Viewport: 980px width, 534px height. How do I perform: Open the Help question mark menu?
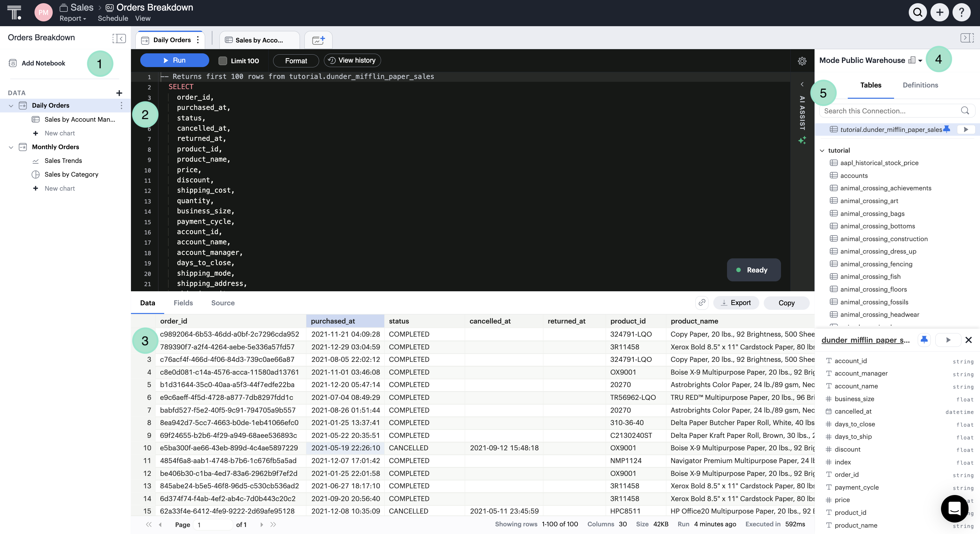pos(961,12)
